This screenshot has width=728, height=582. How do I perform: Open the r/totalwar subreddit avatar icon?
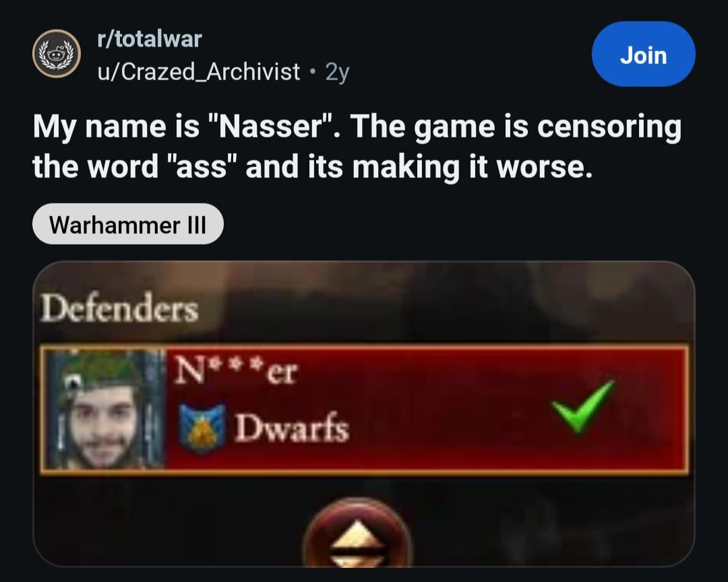point(56,53)
